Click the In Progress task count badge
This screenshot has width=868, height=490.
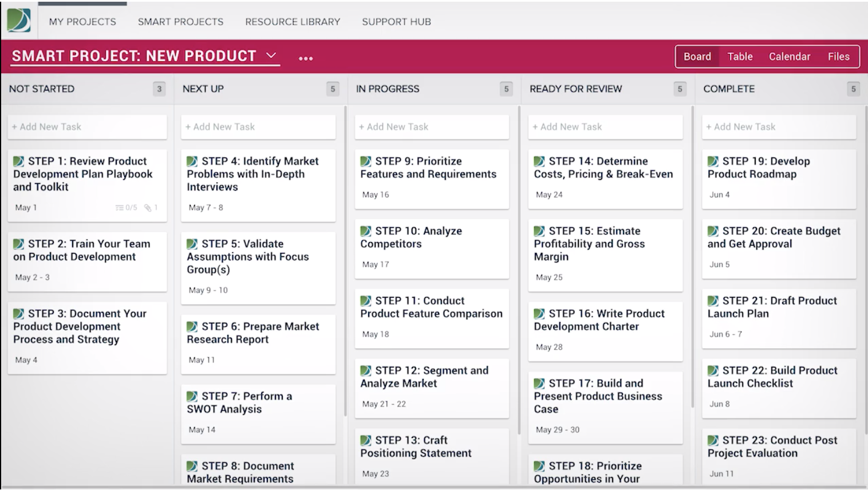pyautogui.click(x=506, y=89)
